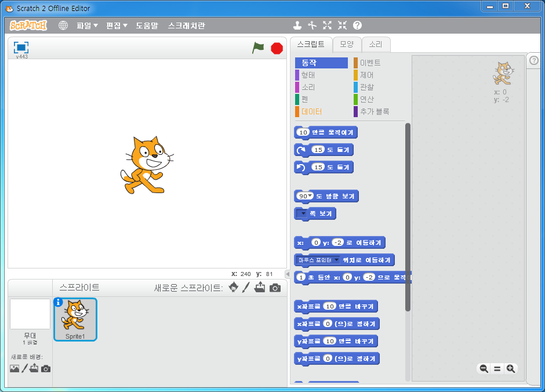Choose a new sprite from the library
This screenshot has width=545, height=392.
pyautogui.click(x=234, y=288)
